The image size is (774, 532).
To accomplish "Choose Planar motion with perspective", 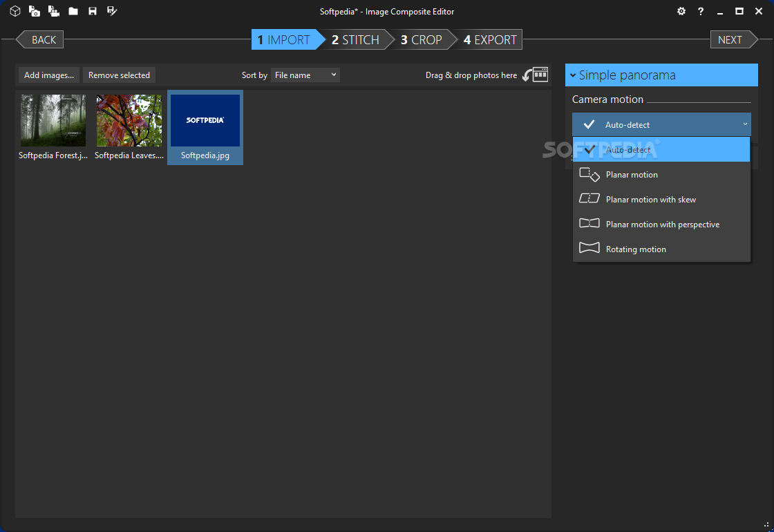I will tap(661, 224).
